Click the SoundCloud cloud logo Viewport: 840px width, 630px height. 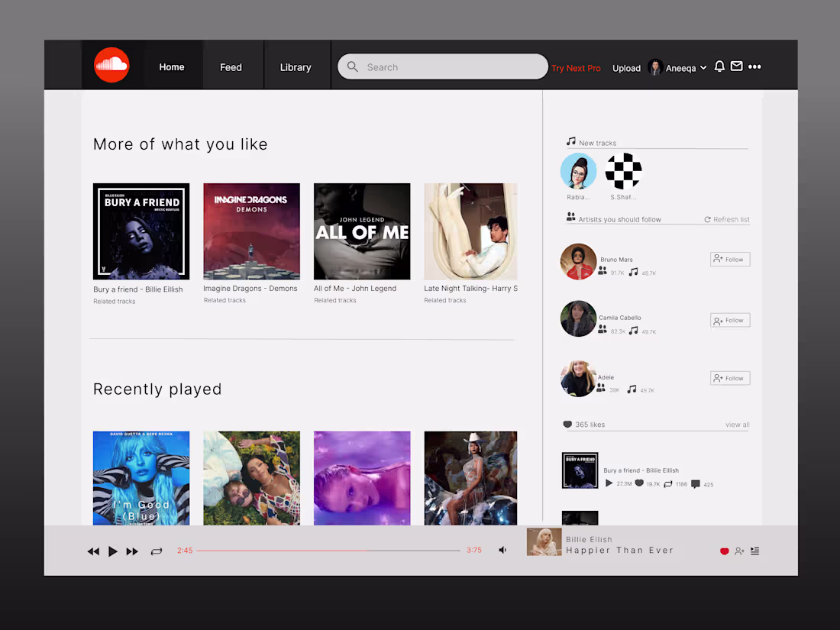(111, 66)
